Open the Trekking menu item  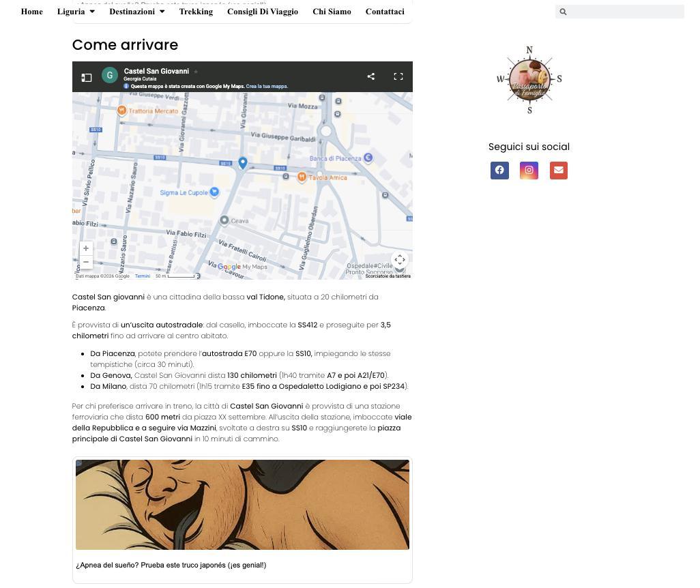click(x=196, y=12)
